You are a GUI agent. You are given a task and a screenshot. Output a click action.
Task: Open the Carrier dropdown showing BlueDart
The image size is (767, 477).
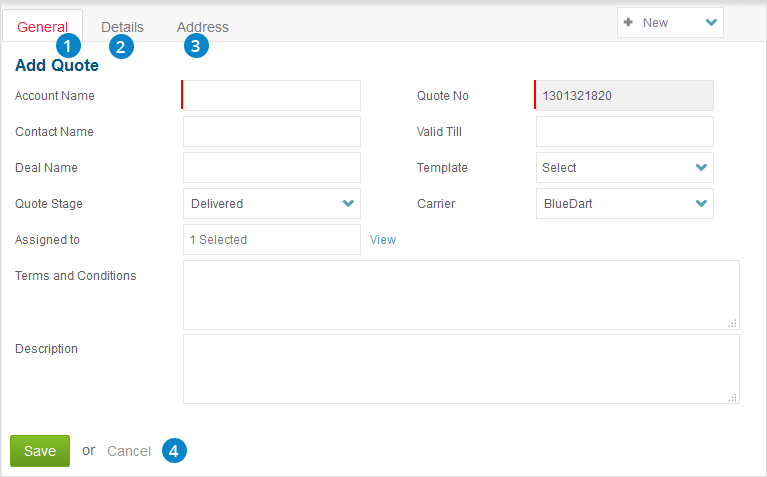(625, 204)
